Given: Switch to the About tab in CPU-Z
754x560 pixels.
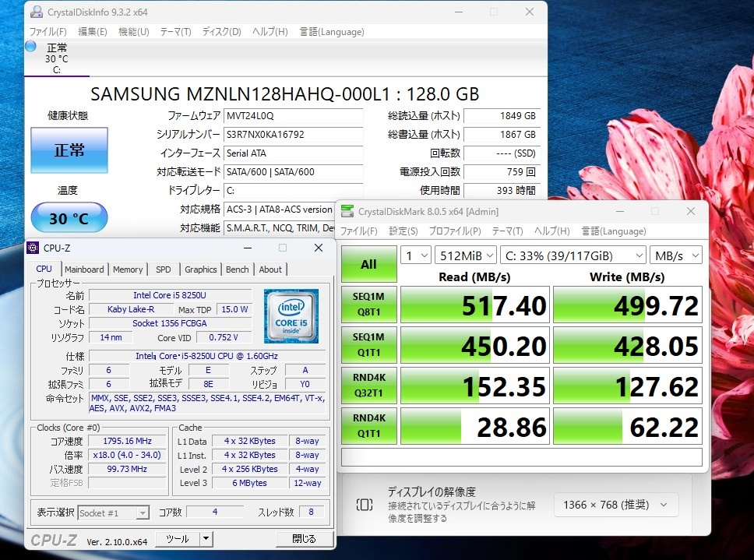Looking at the screenshot, I should click(270, 269).
